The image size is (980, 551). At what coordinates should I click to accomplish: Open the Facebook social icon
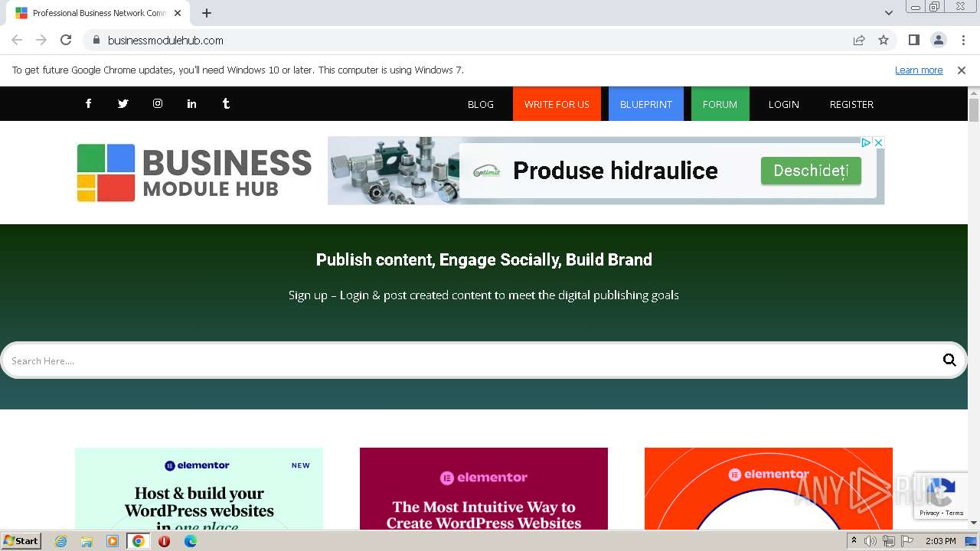88,103
